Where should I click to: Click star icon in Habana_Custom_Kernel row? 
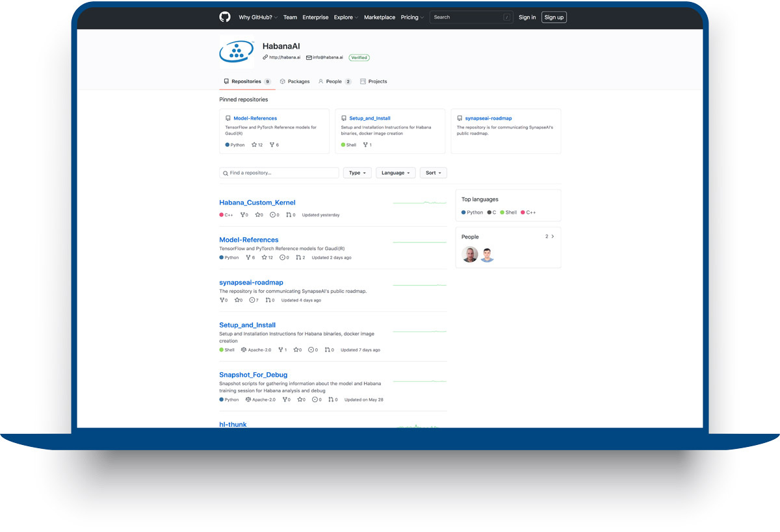coord(258,215)
